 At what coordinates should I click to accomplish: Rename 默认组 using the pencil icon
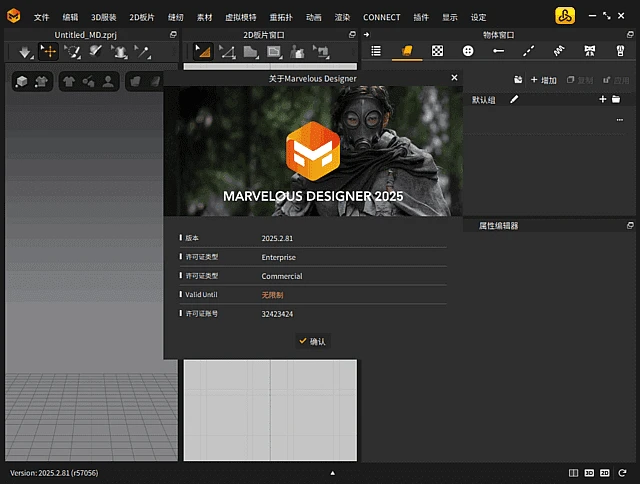514,99
